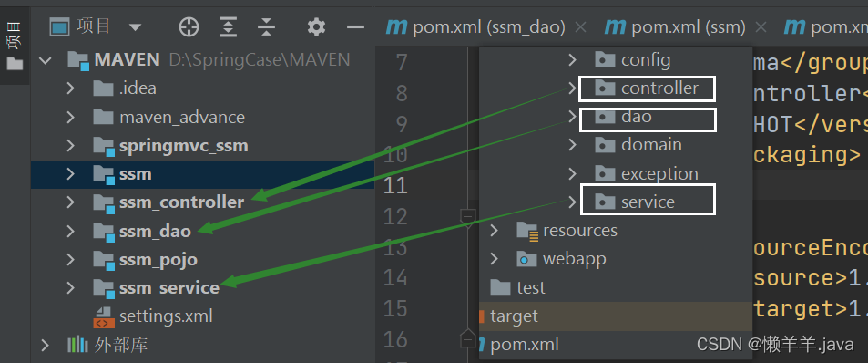The image size is (868, 363).
Task: Collapse the MAVEN root project node
Action: pyautogui.click(x=46, y=60)
